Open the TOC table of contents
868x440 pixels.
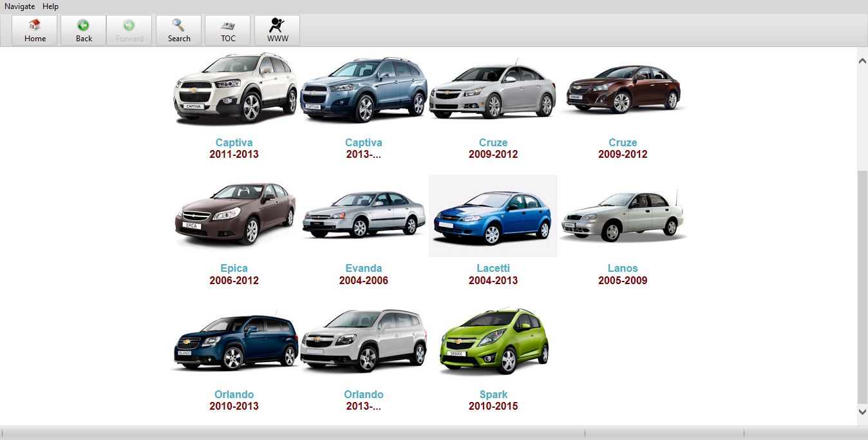pyautogui.click(x=228, y=30)
